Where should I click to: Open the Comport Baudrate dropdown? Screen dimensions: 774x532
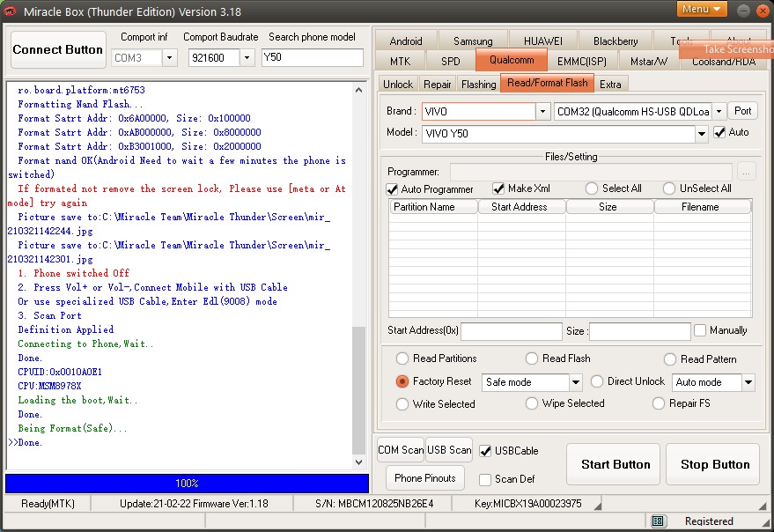click(247, 58)
